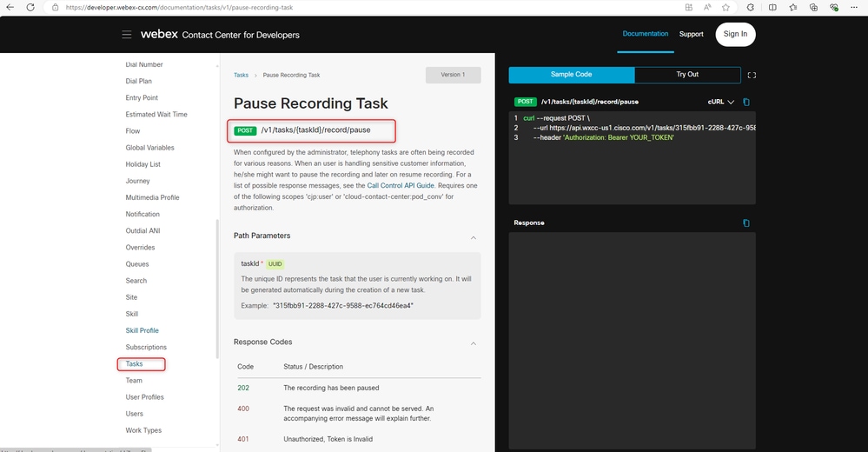
Task: Click the 400 response code
Action: tap(243, 409)
